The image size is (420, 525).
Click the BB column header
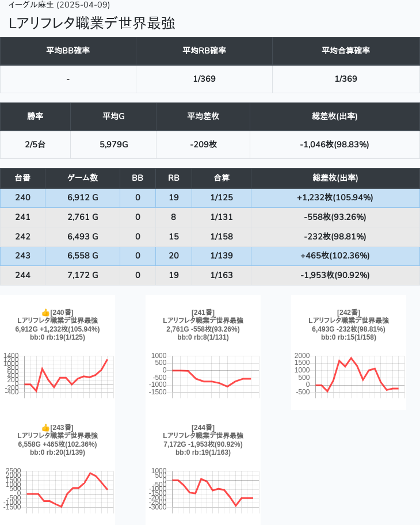point(138,178)
